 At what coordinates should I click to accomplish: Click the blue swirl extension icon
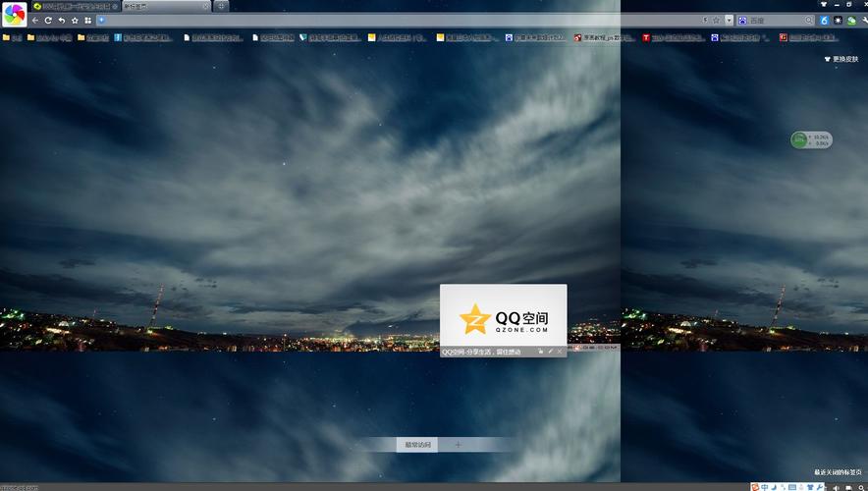tap(824, 21)
